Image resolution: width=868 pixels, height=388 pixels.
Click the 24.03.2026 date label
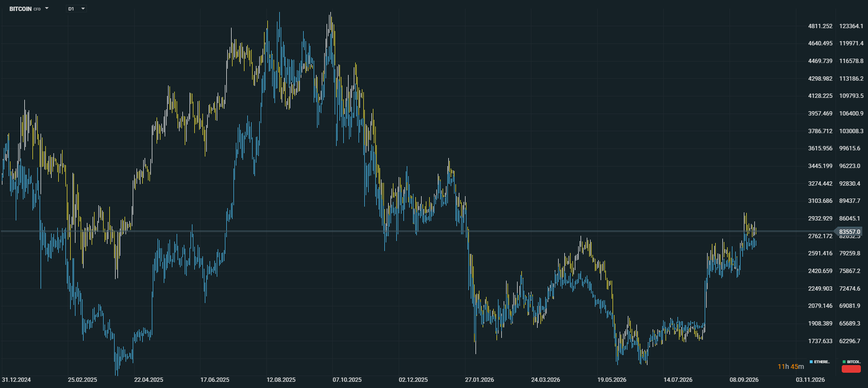pos(546,380)
